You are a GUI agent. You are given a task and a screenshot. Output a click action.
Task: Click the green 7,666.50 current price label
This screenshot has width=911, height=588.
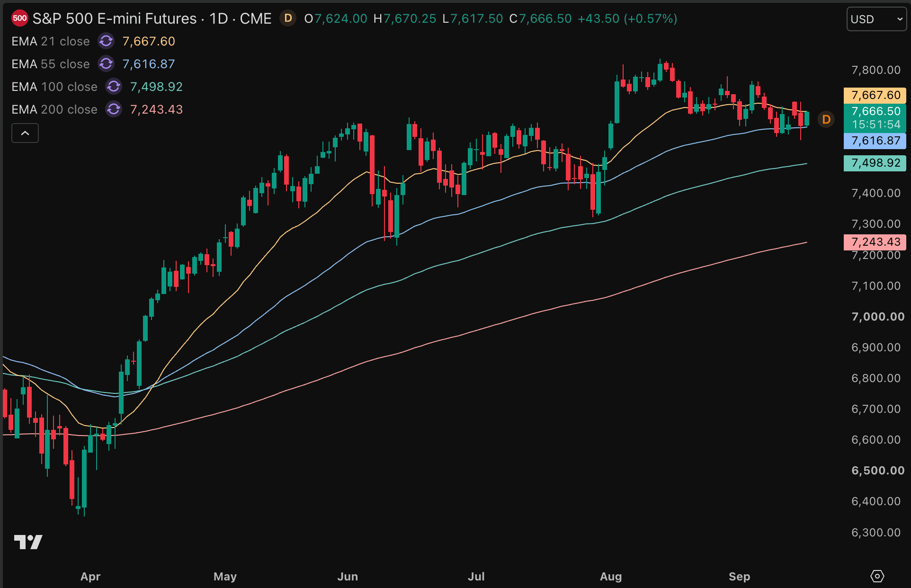tap(875, 111)
